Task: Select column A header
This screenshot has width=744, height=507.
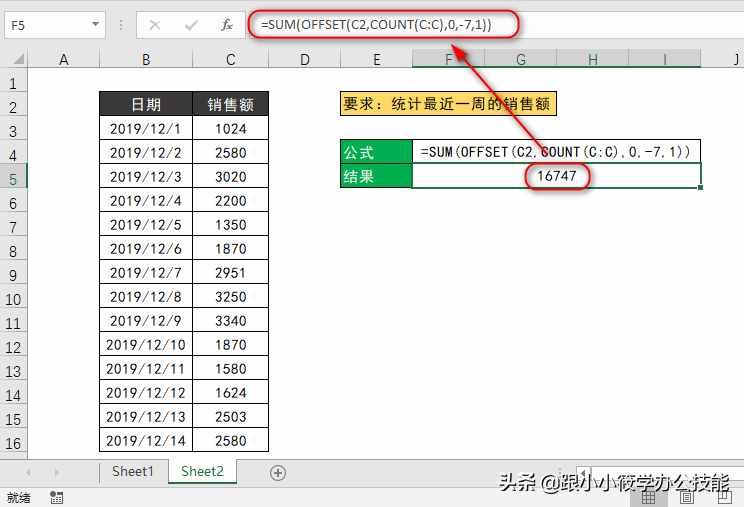Action: pos(64,59)
